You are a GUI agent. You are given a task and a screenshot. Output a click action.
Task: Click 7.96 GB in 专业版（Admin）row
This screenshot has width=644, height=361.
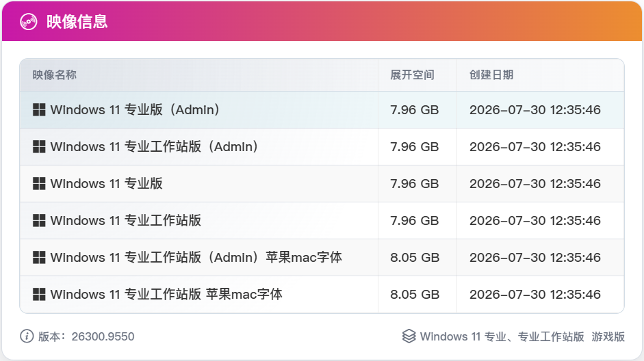(415, 110)
